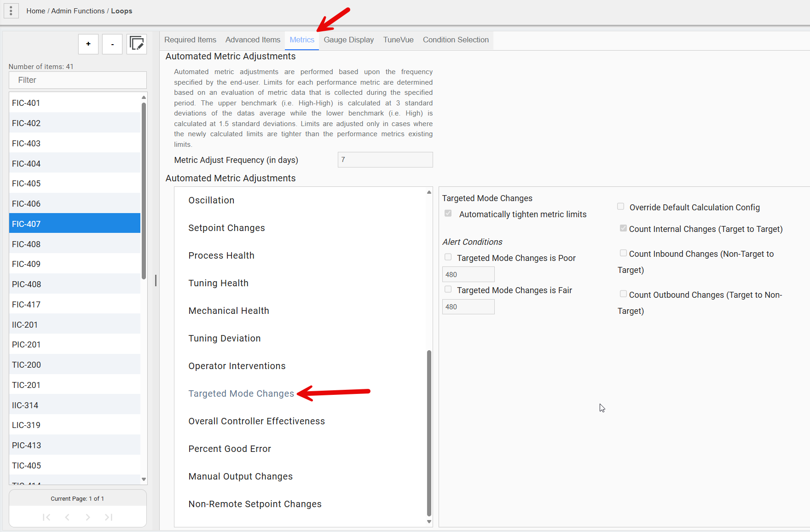The image size is (810, 532).
Task: Select the Oscillation metric
Action: [x=211, y=200]
